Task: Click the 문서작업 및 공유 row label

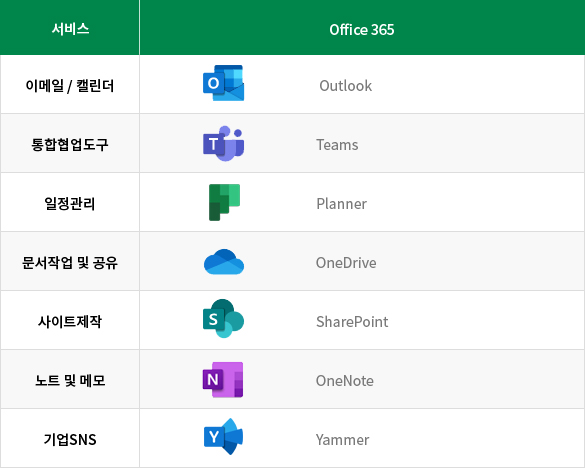Action: point(70,262)
